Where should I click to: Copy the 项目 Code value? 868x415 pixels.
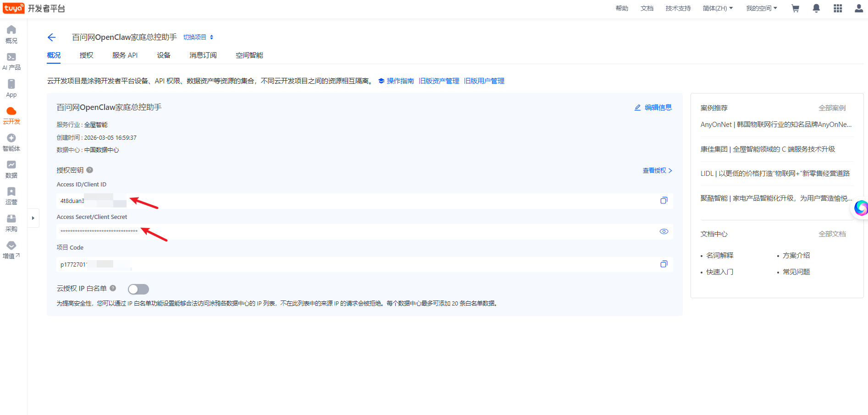point(663,264)
